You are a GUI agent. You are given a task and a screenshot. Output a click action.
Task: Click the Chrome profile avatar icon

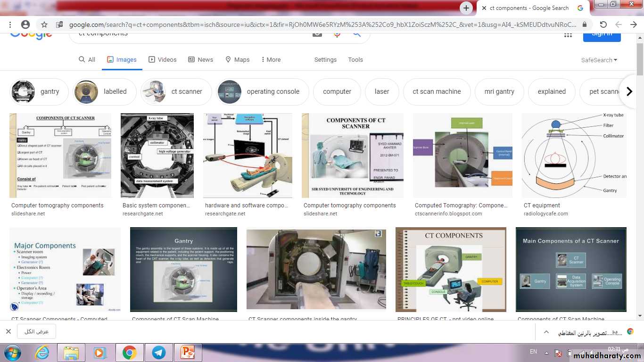[x=25, y=25]
